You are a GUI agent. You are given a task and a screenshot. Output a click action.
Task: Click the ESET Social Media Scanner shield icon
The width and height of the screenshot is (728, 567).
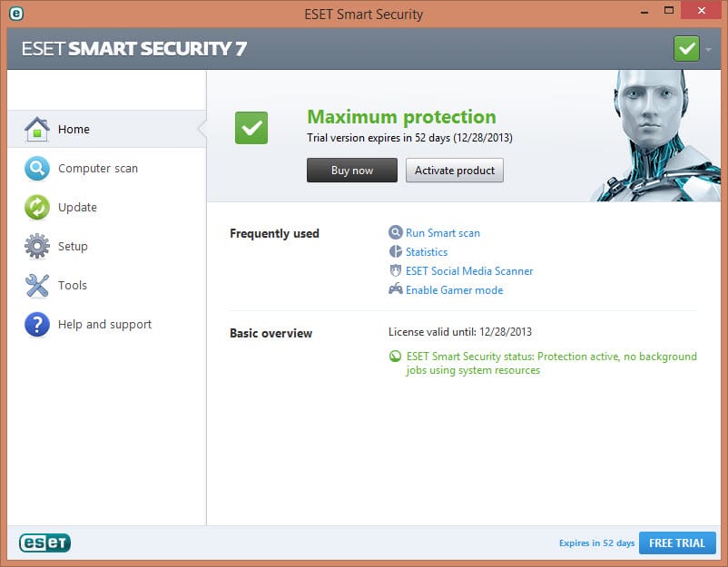point(396,270)
